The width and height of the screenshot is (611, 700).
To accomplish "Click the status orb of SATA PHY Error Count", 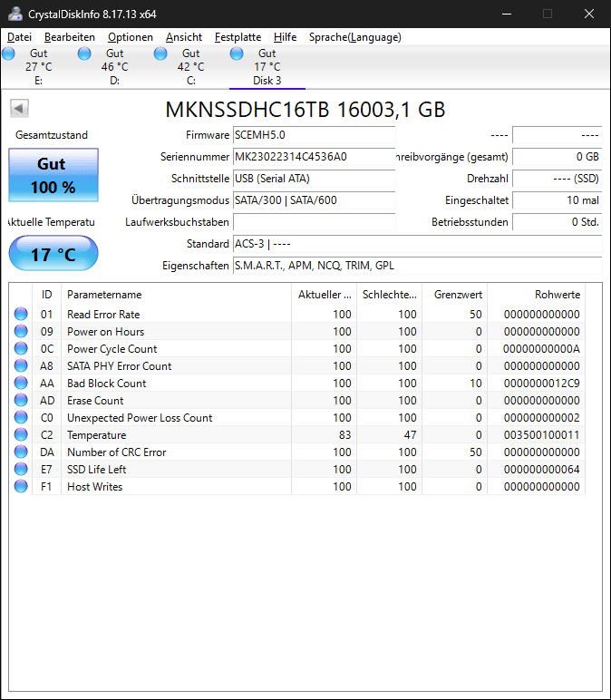I will (x=21, y=365).
